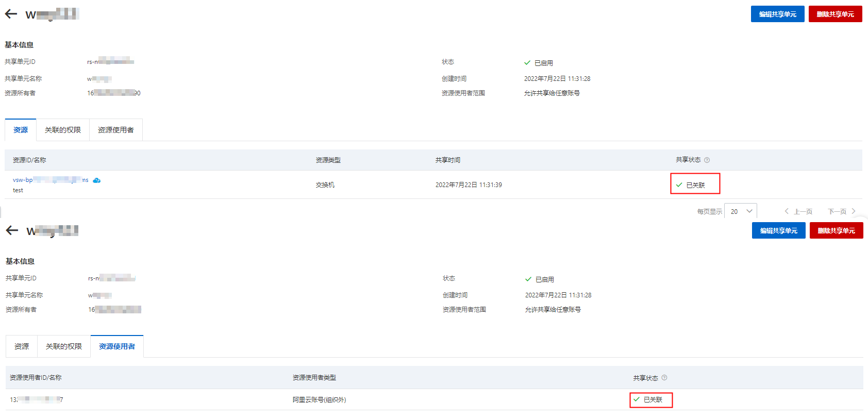Click the help icon beside 共享状态 in the resource table
This screenshot has width=868, height=419.
[707, 160]
